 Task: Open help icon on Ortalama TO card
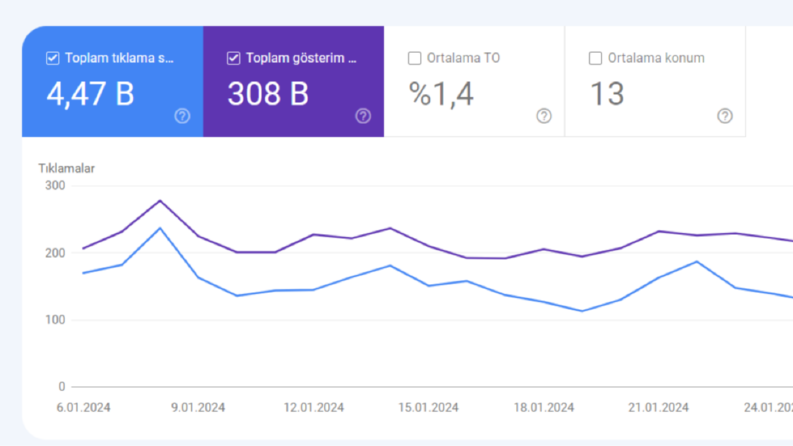(x=544, y=116)
